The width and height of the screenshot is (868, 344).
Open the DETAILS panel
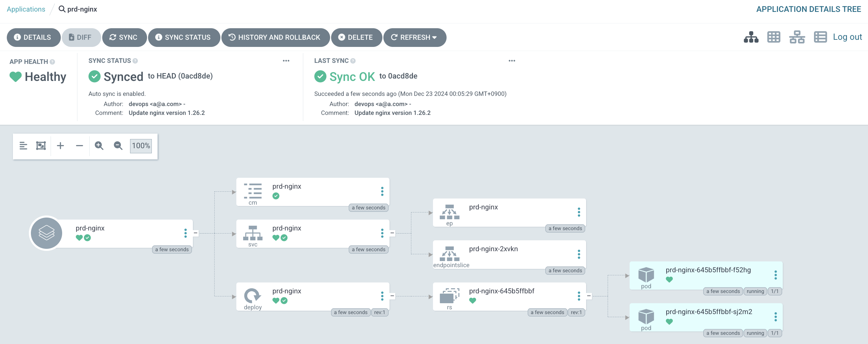pos(33,37)
